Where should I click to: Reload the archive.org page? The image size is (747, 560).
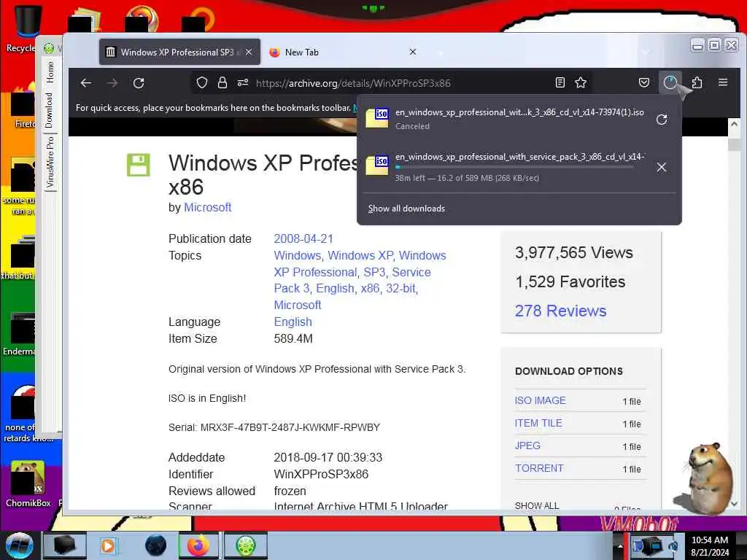pyautogui.click(x=139, y=83)
